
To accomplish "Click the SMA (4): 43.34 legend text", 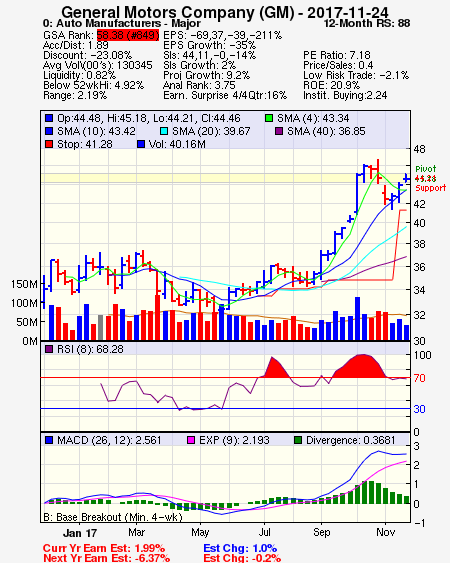I will pos(313,118).
